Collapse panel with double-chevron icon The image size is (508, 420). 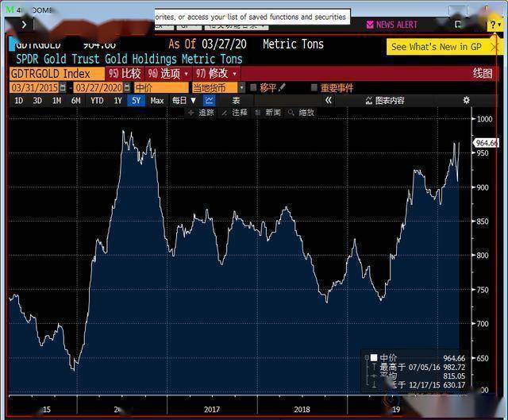pos(329,101)
